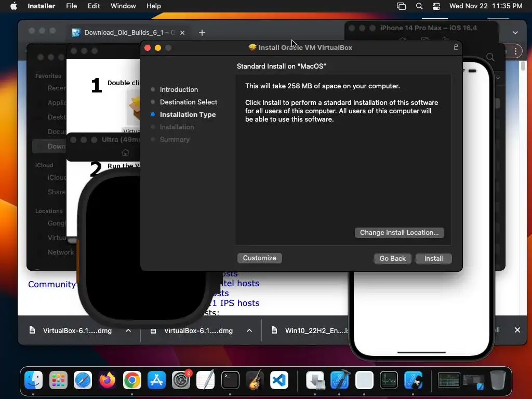Click the iPhone simulator home indicator bar
The height and width of the screenshot is (399, 532).
(x=421, y=353)
